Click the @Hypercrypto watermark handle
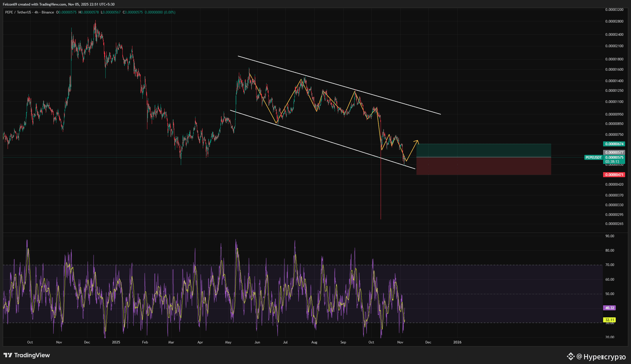631x364 pixels. pos(601,357)
